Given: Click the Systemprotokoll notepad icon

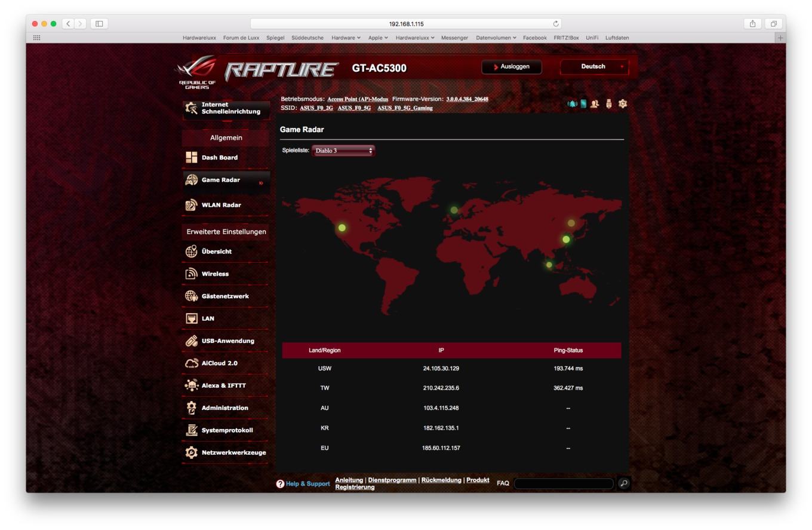Looking at the screenshot, I should point(192,430).
